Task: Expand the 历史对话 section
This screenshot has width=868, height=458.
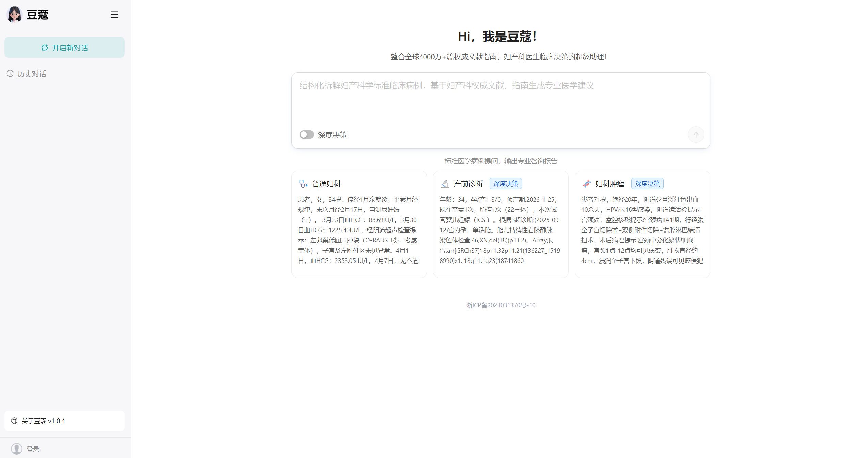Action: pyautogui.click(x=32, y=74)
